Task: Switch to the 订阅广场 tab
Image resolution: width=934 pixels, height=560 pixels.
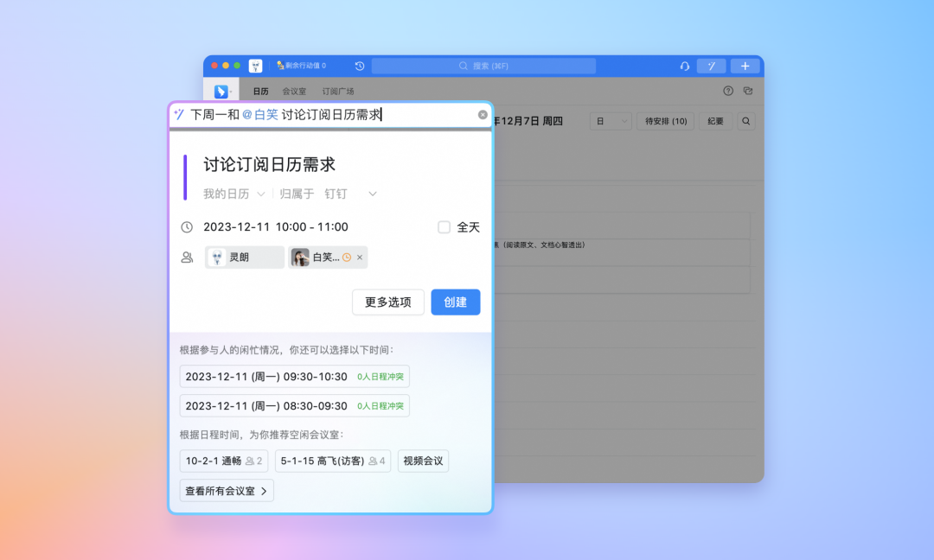Action: [338, 92]
